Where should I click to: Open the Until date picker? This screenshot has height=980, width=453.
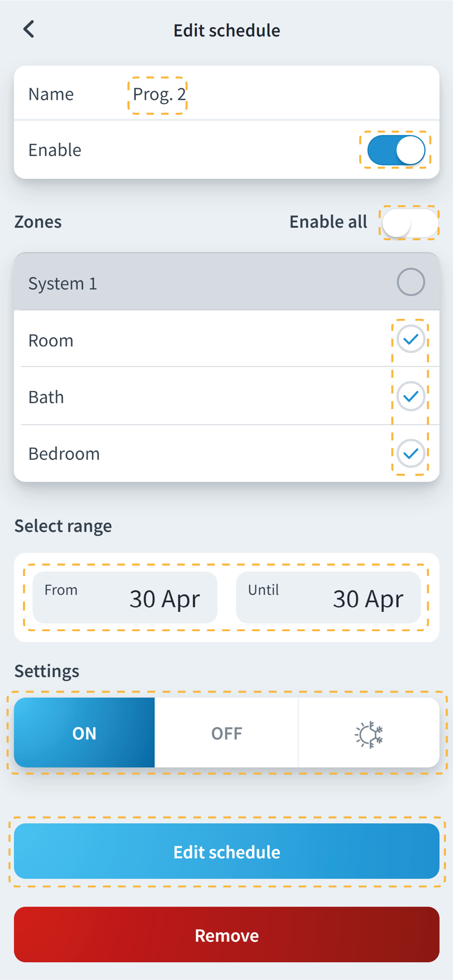(x=328, y=598)
